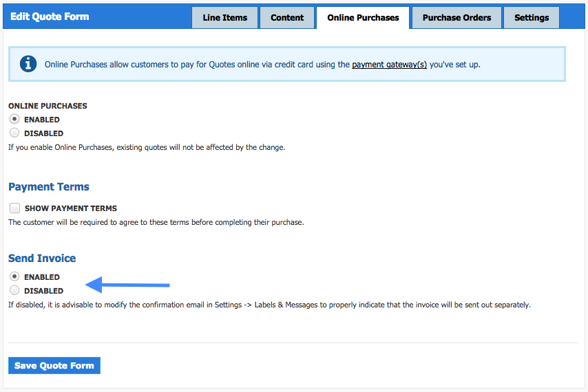Tick the Show Payment Terms checkbox
Screen dimensions: 588x392
[x=14, y=208]
